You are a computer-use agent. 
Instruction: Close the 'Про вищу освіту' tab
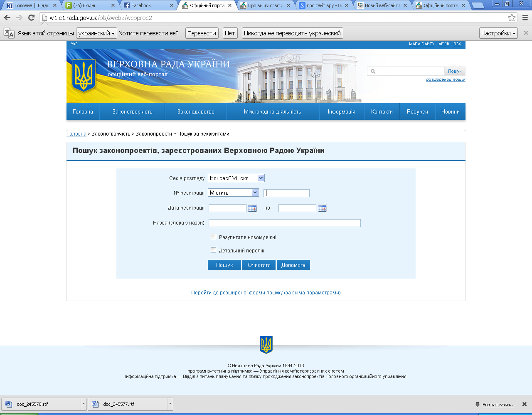[289, 5]
